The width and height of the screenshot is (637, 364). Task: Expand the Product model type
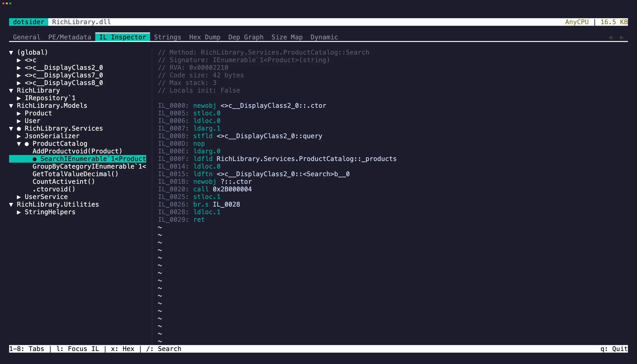tap(19, 114)
